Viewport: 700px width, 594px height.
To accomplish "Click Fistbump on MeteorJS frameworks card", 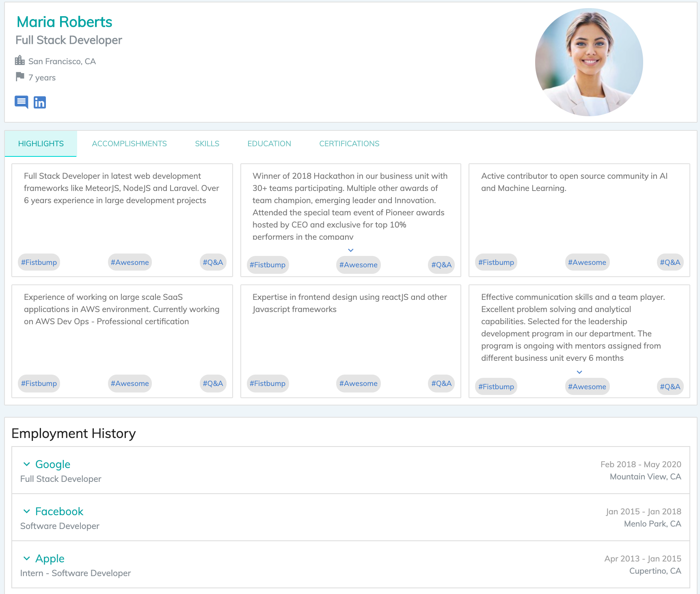I will tap(39, 262).
